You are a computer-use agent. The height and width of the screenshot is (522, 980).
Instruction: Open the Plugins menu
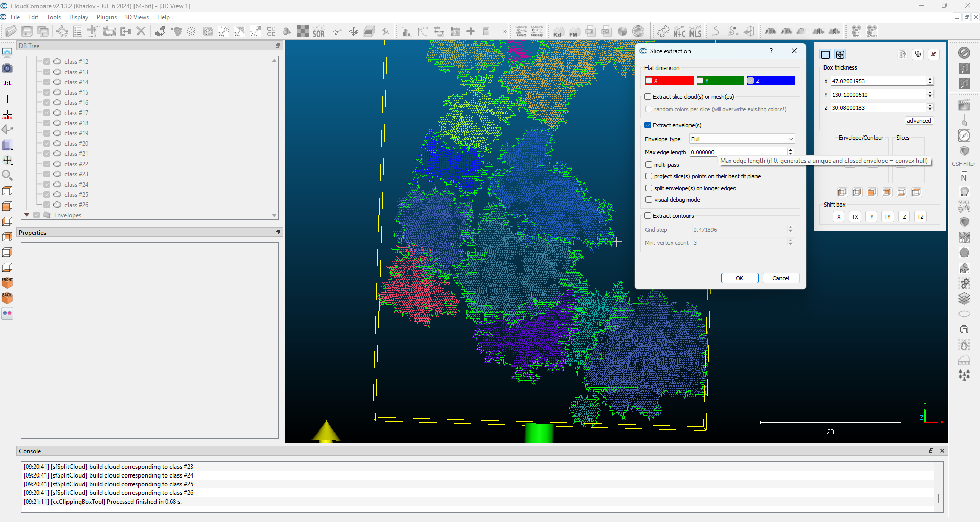[x=106, y=17]
